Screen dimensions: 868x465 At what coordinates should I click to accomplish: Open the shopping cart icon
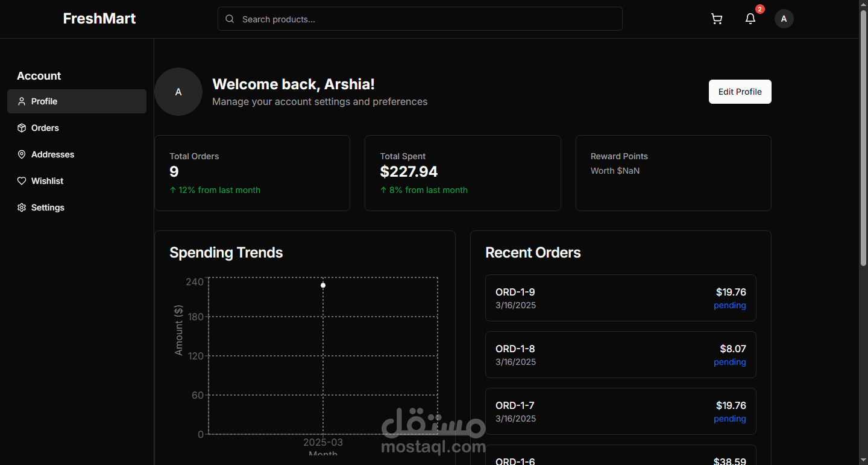[717, 19]
